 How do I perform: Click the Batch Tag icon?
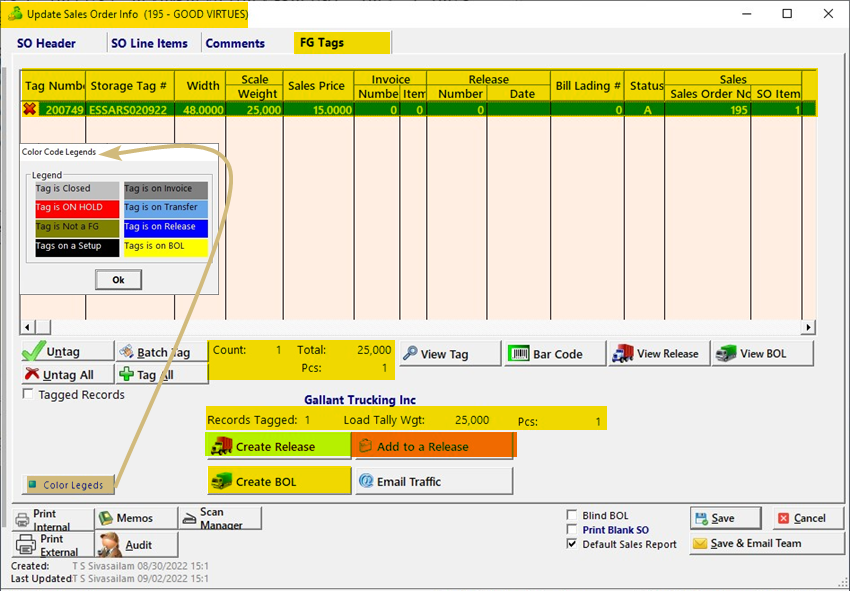point(126,351)
